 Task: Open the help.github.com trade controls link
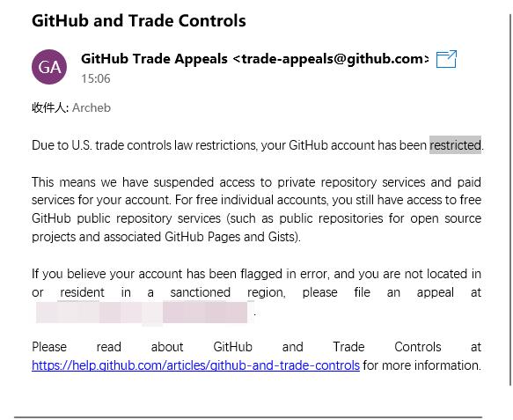pos(195,365)
